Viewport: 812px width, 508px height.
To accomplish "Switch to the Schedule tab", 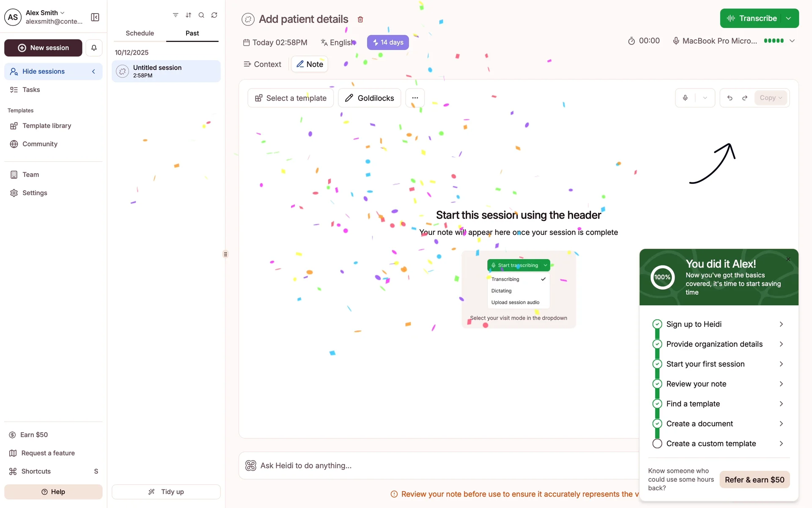I will click(140, 33).
